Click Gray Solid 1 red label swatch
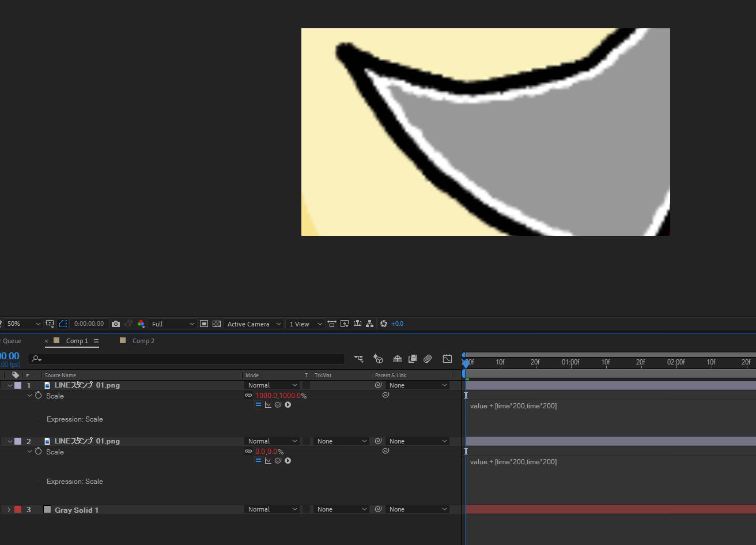 tap(18, 509)
